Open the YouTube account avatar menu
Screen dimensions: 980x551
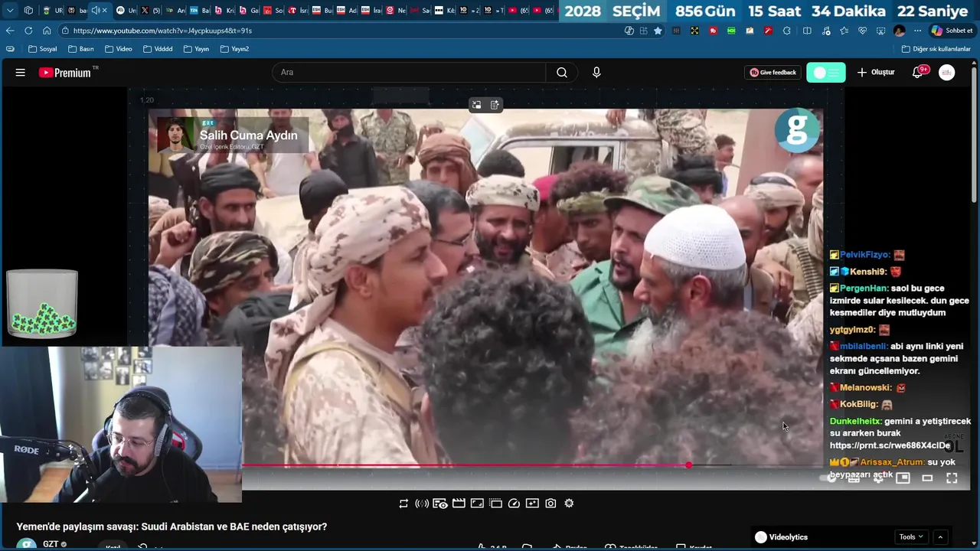[x=947, y=72]
